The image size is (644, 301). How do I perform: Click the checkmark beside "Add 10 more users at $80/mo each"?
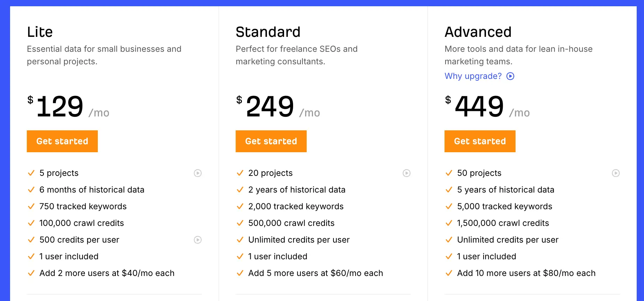449,273
